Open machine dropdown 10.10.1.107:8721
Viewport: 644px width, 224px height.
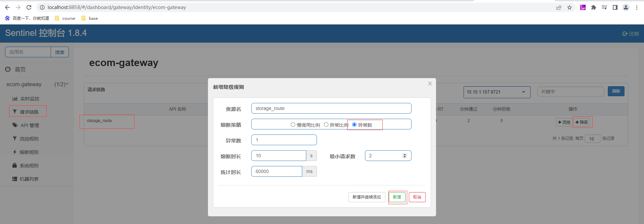click(497, 92)
